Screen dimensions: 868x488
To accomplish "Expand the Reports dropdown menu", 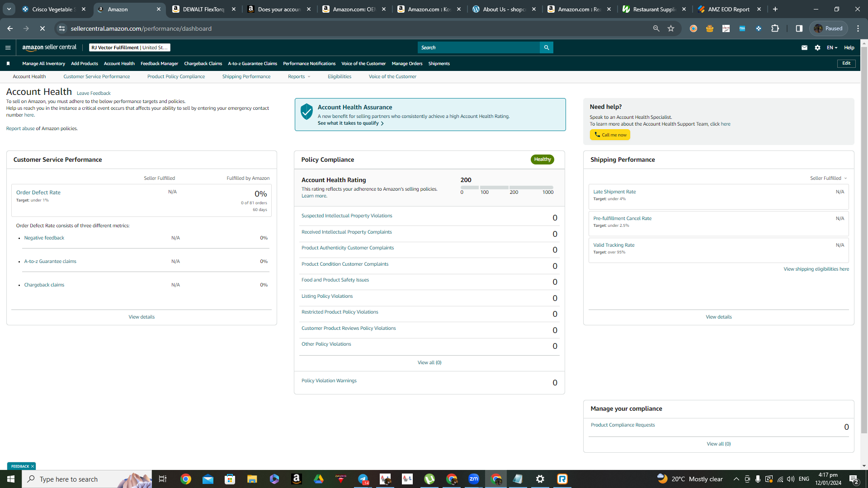I will click(x=299, y=77).
